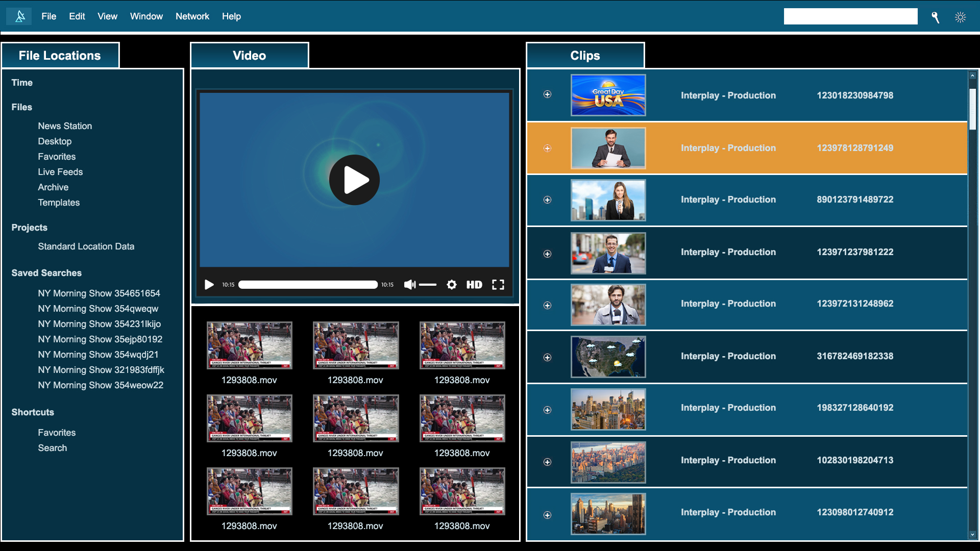Open the Network menu
This screenshot has height=551, width=980.
pos(192,16)
